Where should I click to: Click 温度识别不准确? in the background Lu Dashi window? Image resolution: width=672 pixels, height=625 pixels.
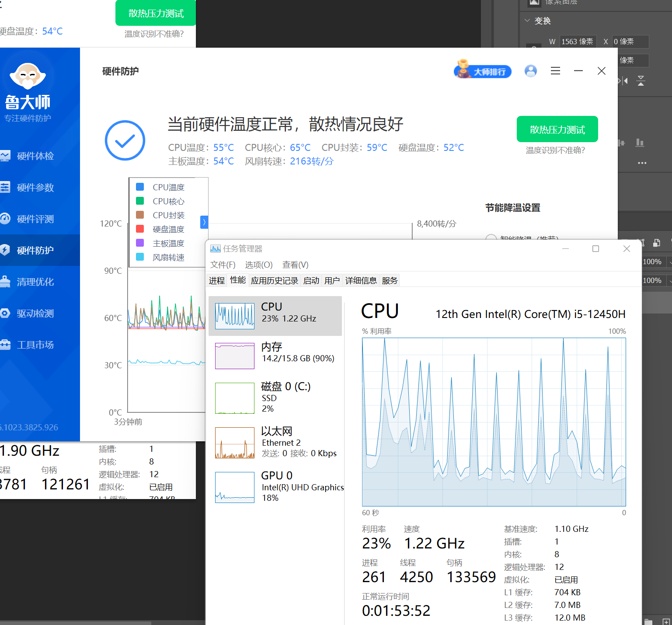pos(154,34)
